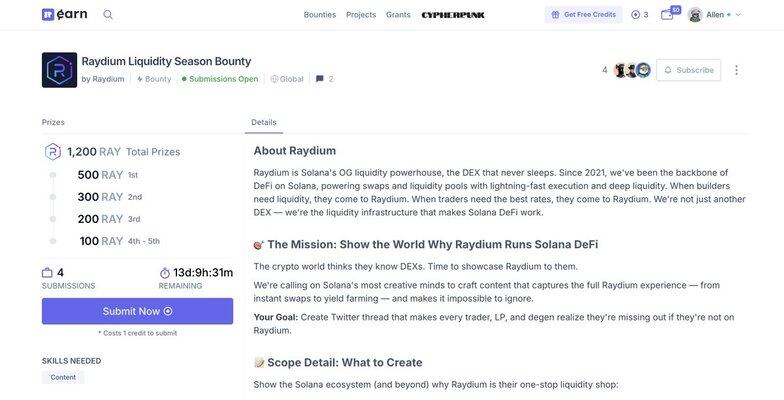The image size is (784, 400).
Task: Click the Global region globe icon
Action: (274, 79)
